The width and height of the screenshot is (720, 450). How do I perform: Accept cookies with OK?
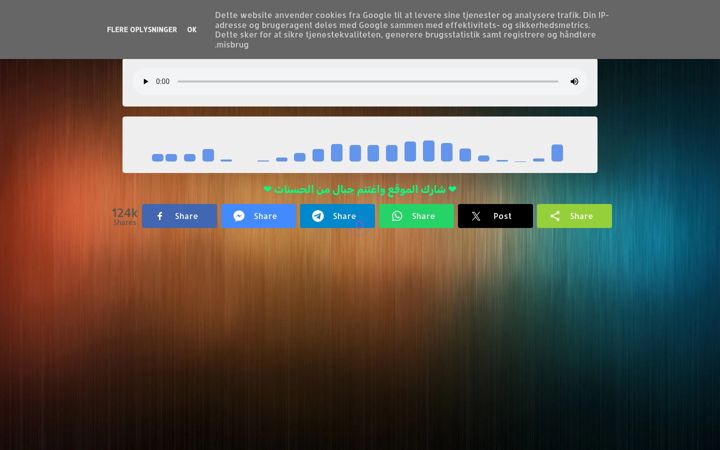pos(192,29)
